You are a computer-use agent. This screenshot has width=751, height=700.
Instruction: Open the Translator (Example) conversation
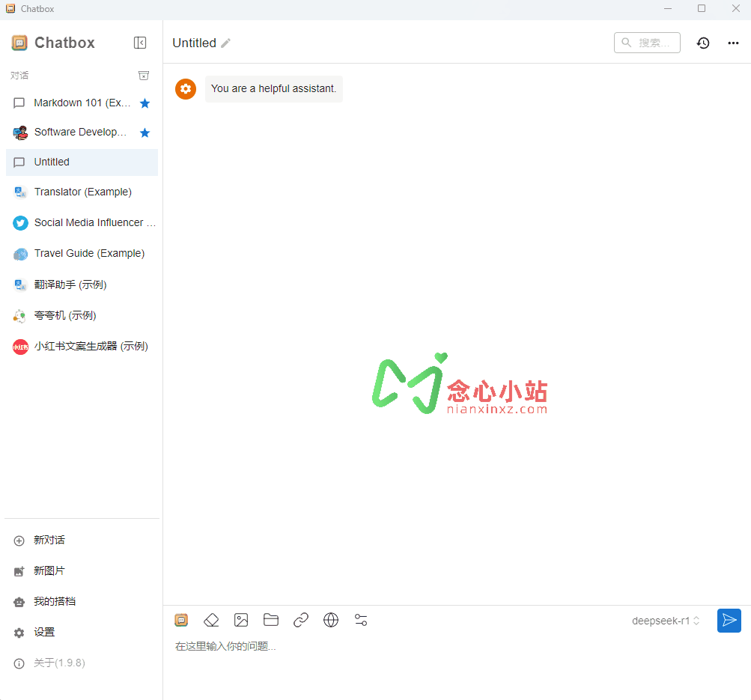click(82, 192)
